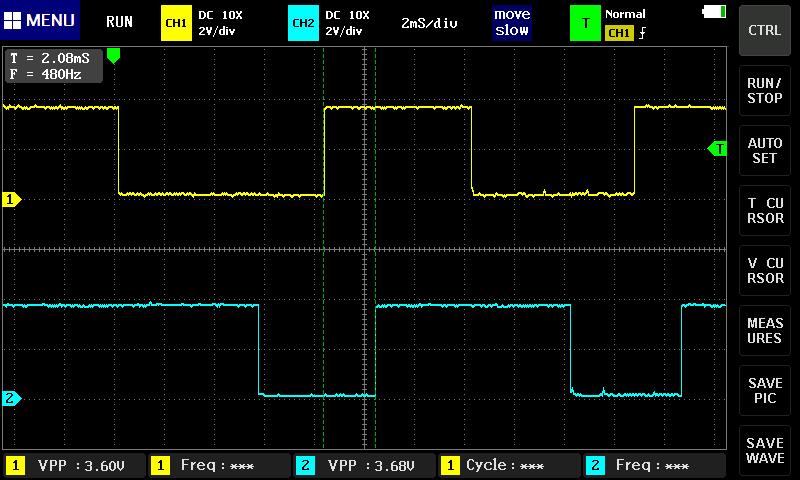Screen dimensions: 800x480
Task: Select the right green dashed time cursor
Action: 376,248
